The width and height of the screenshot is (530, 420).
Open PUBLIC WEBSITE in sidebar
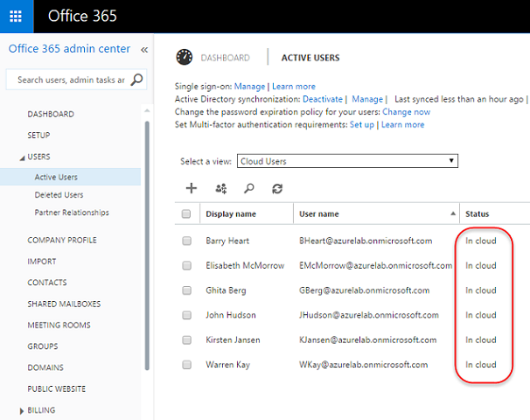click(x=57, y=388)
